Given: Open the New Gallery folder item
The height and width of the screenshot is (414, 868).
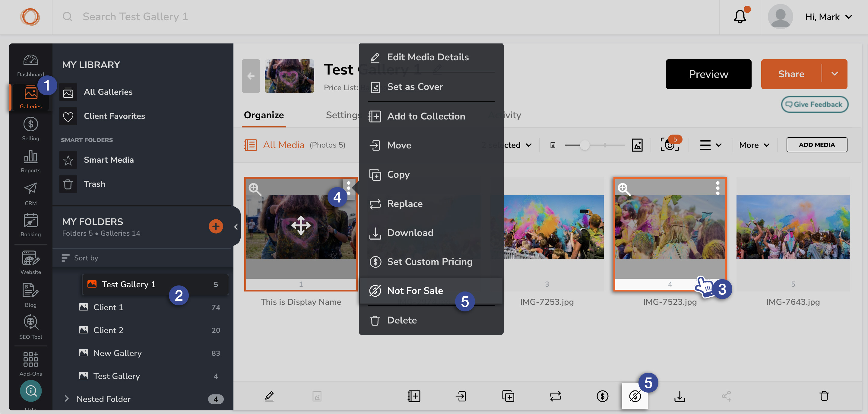Looking at the screenshot, I should [x=150, y=353].
